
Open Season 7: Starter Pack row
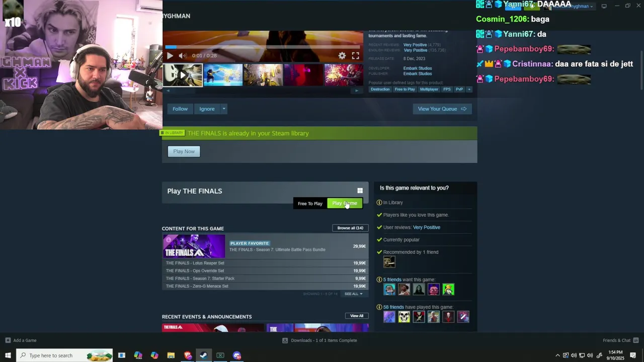tap(265, 279)
